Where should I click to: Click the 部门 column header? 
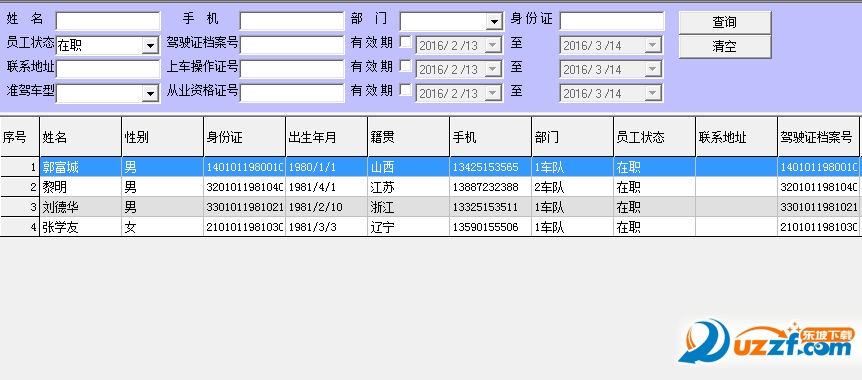(x=572, y=137)
